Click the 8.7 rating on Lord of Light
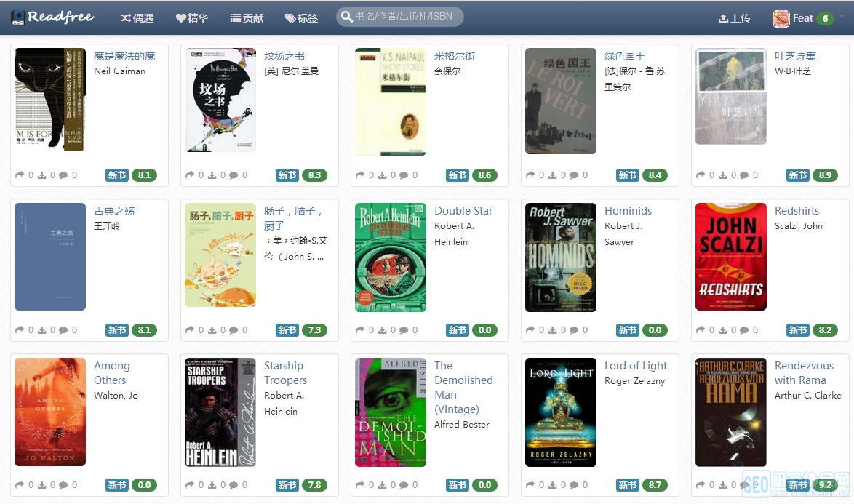The width and height of the screenshot is (854, 504). 655,484
